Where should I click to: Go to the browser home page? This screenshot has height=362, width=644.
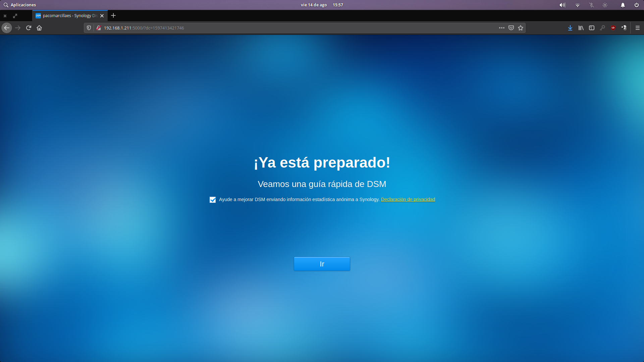[x=39, y=28]
